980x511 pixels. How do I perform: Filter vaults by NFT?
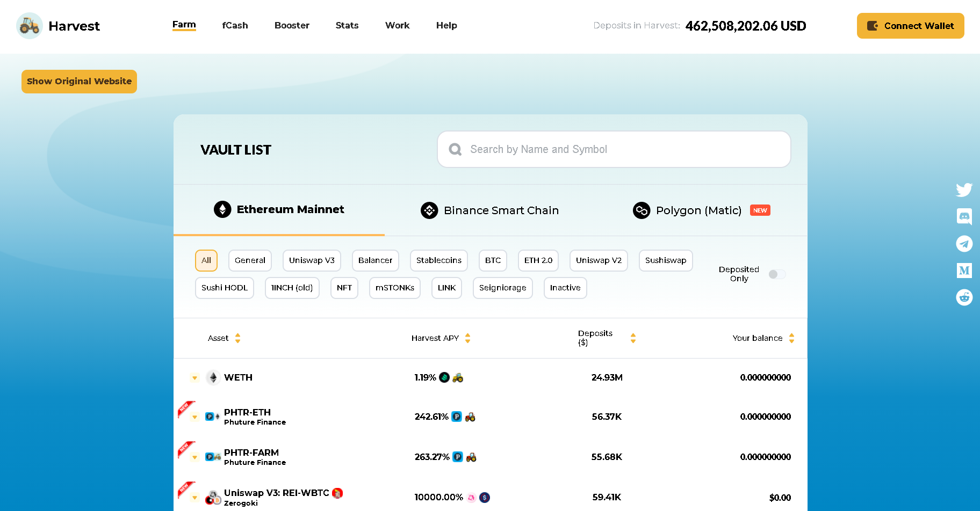pos(344,288)
